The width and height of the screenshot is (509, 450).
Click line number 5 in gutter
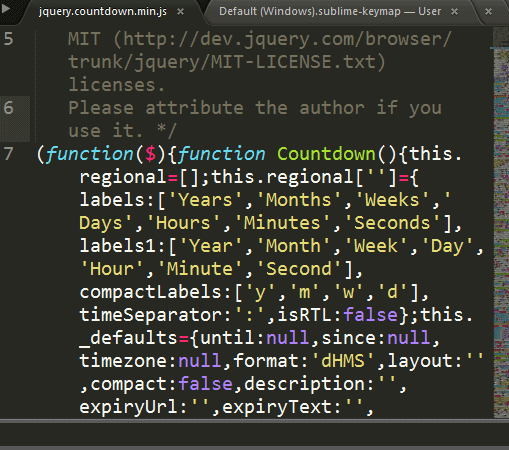pyautogui.click(x=9, y=39)
